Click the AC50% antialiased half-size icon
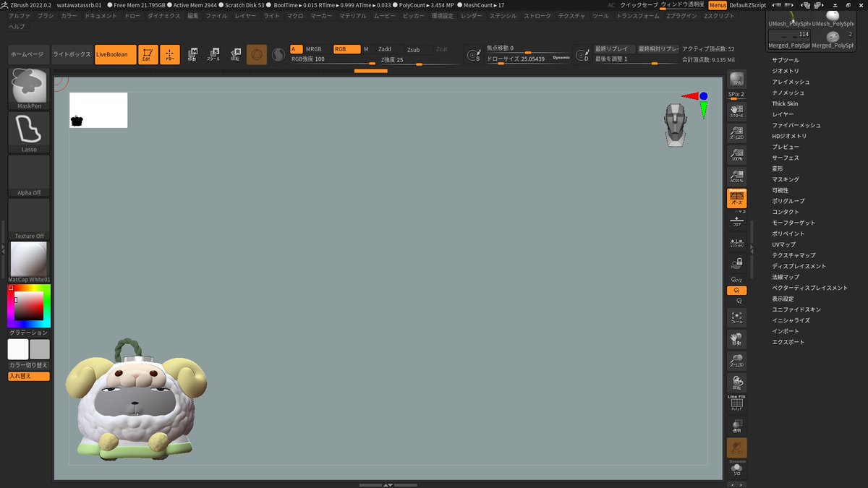868x488 pixels. [x=736, y=176]
